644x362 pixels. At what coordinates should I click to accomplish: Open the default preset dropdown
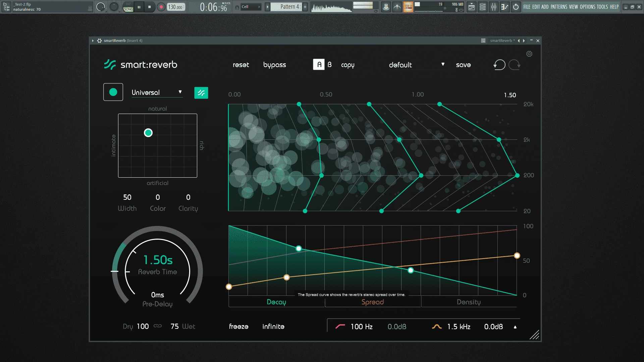tap(417, 65)
